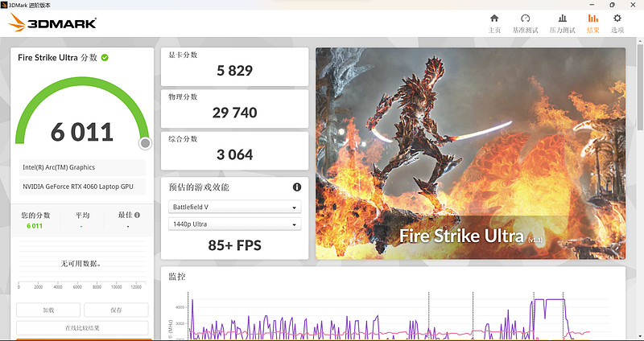This screenshot has height=341, width=644.
Task: Click the 在线比较结果 compare online button
Action: point(82,328)
